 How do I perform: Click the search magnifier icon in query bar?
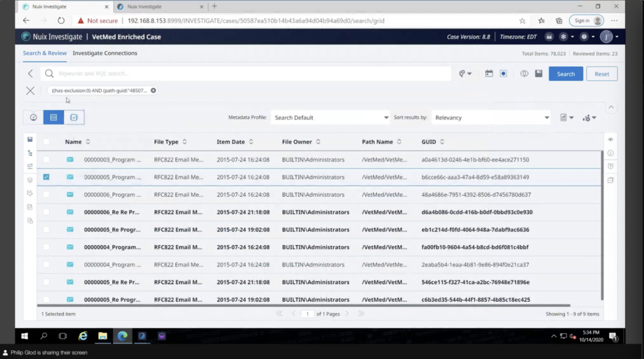point(49,74)
